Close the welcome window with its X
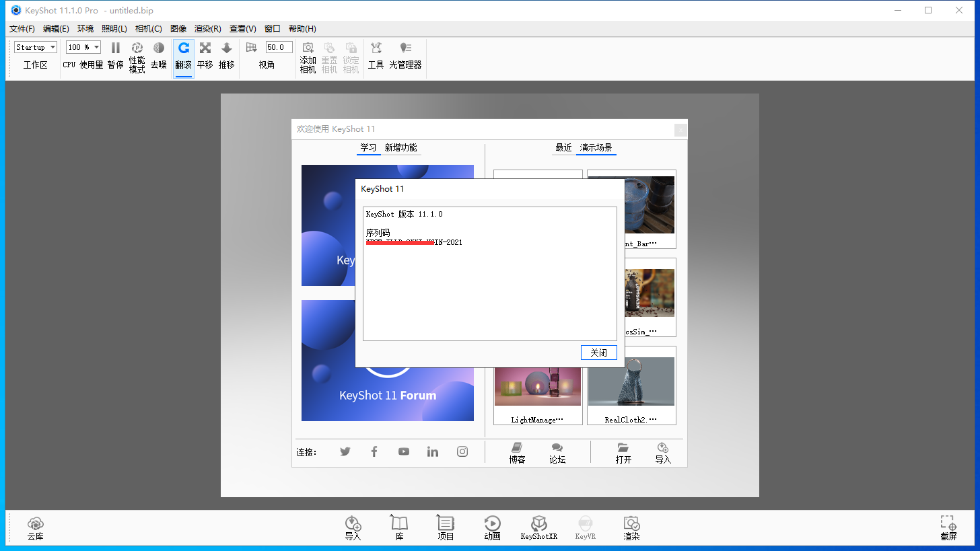This screenshot has height=551, width=980. (x=680, y=130)
